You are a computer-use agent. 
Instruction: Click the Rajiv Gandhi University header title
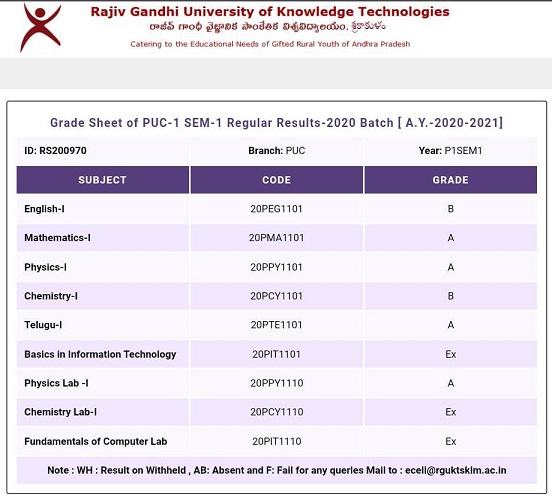tap(270, 12)
